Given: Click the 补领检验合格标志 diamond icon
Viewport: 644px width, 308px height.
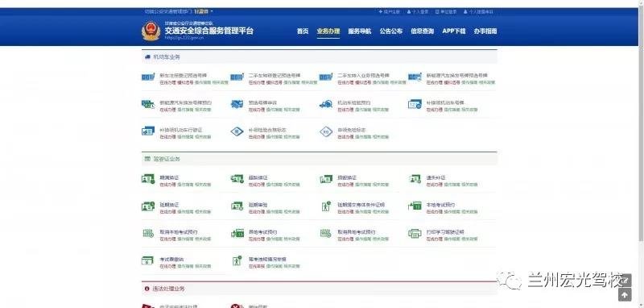Looking at the screenshot, I should [237, 131].
